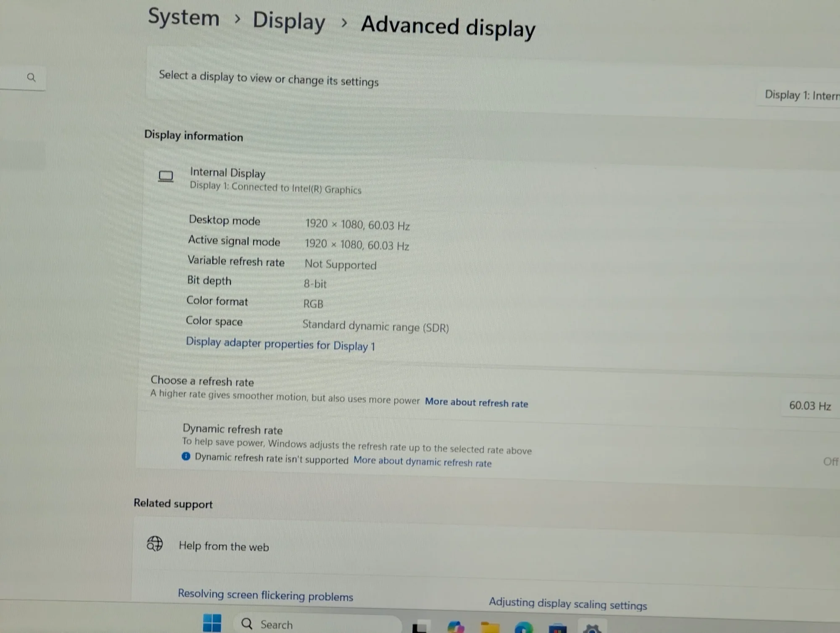
Task: Go to Display in the breadcrumb
Action: pyautogui.click(x=289, y=21)
